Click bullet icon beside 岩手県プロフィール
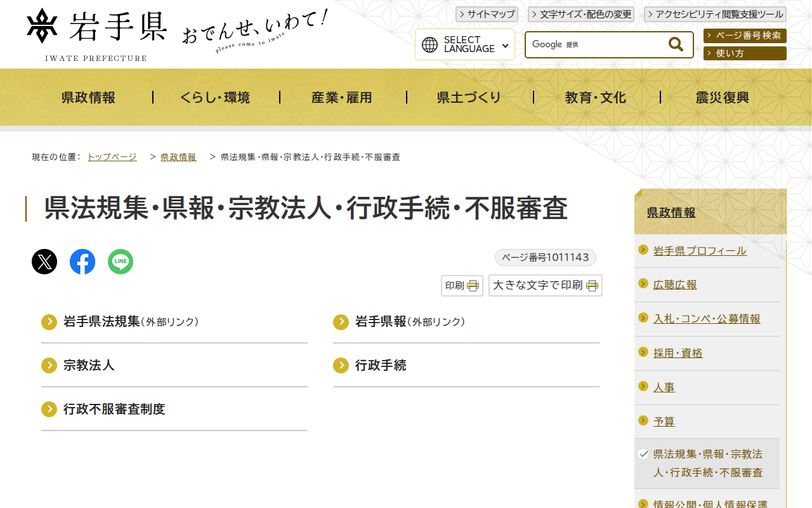Viewport: 812px width, 508px height. [643, 250]
